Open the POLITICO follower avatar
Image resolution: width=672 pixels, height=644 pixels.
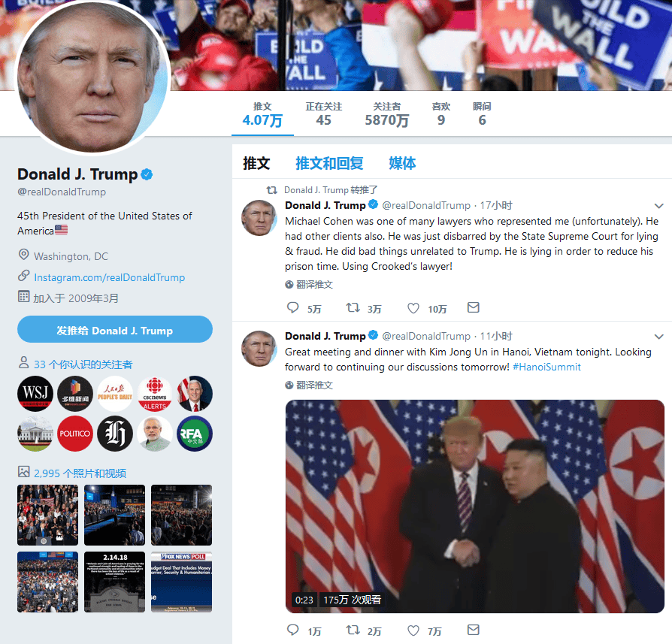pyautogui.click(x=75, y=433)
